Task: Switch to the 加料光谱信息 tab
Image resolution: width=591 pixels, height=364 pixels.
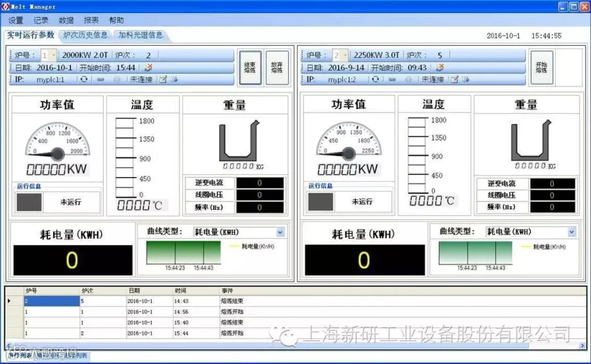Action: pyautogui.click(x=141, y=35)
